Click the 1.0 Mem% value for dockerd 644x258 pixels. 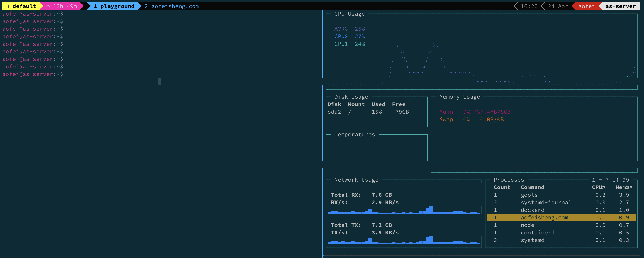pyautogui.click(x=624, y=210)
